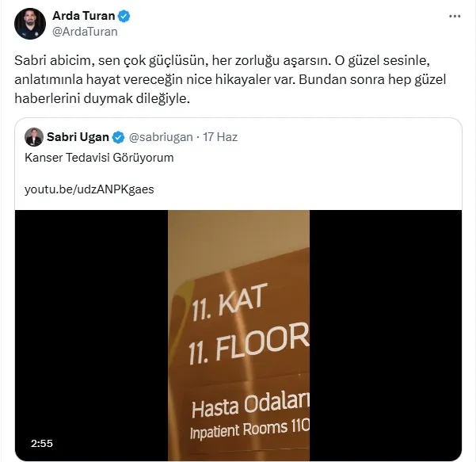Open Arda Turan's profile picture
Image resolution: width=476 pixels, height=462 pixels.
pos(30,24)
